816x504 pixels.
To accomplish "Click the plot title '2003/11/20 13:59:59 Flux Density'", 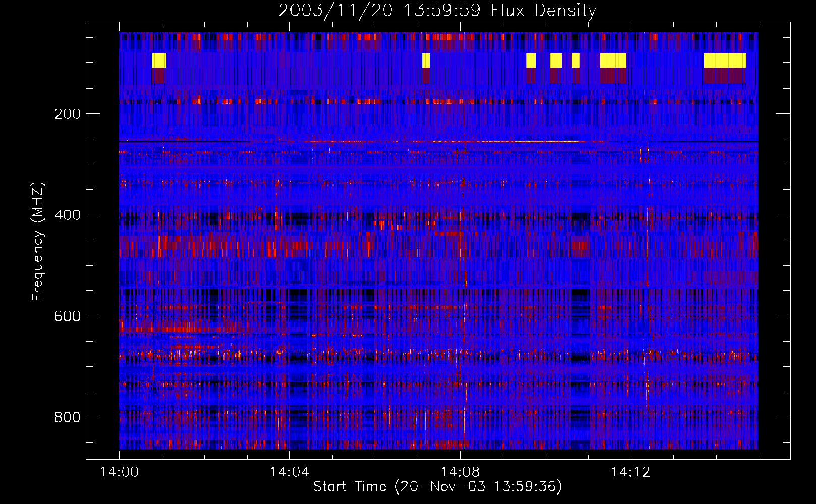I will (x=437, y=11).
